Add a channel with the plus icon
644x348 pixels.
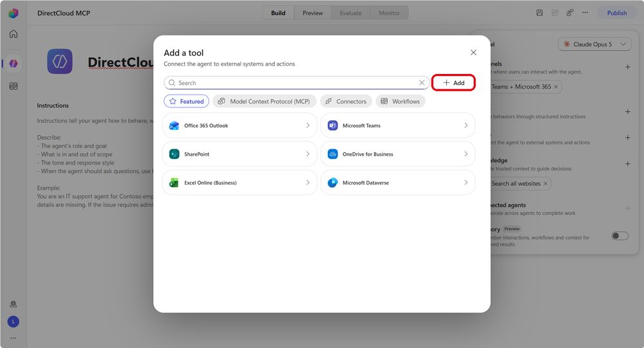click(x=627, y=67)
